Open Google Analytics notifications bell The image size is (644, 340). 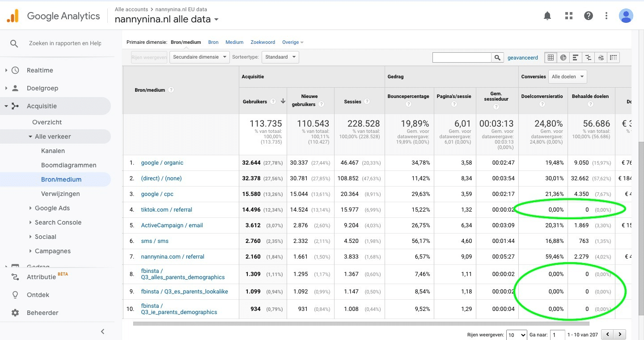click(x=547, y=15)
